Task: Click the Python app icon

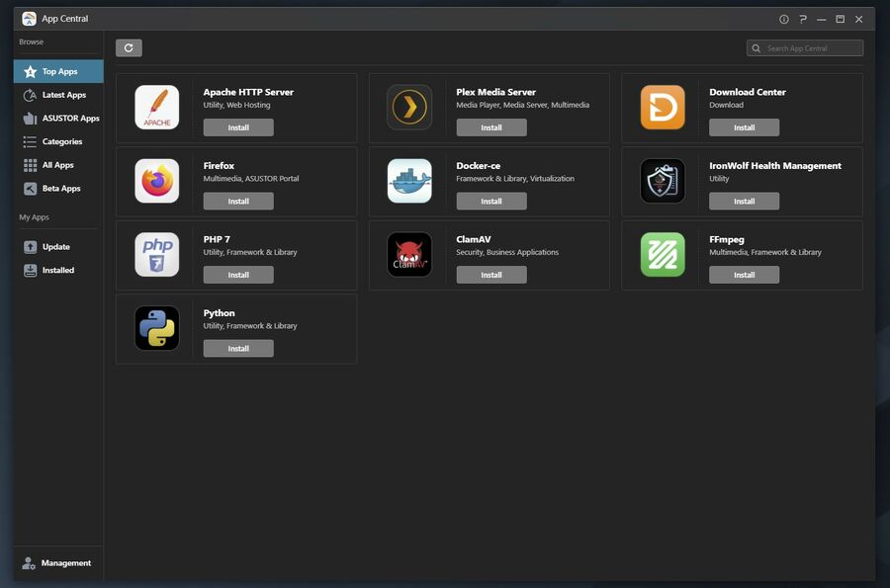Action: tap(156, 326)
